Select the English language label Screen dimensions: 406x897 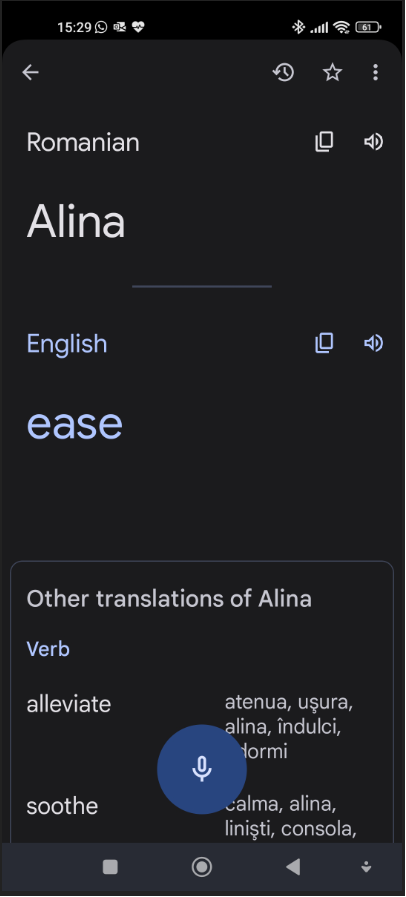coord(67,344)
